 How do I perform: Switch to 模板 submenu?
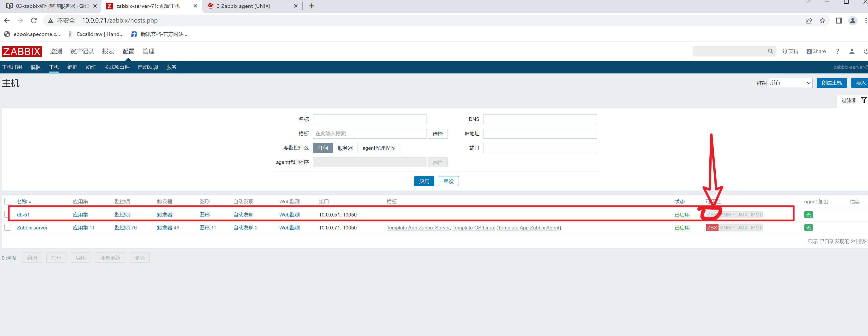(x=35, y=67)
